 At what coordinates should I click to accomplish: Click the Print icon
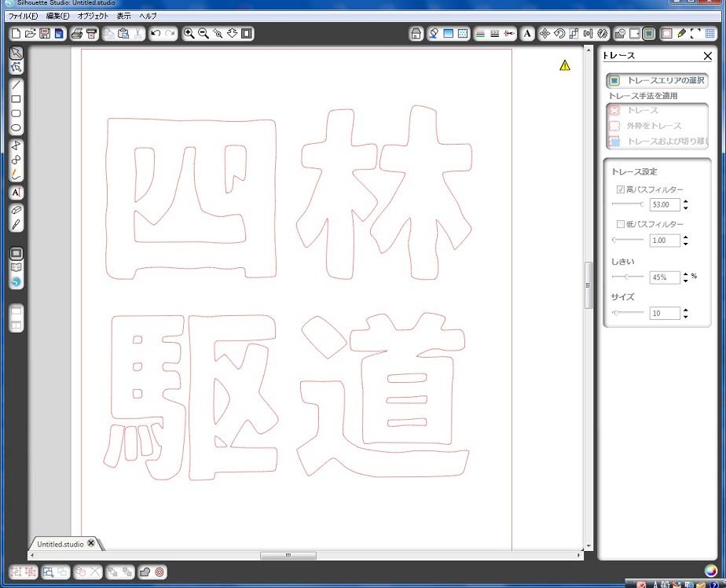point(77,33)
